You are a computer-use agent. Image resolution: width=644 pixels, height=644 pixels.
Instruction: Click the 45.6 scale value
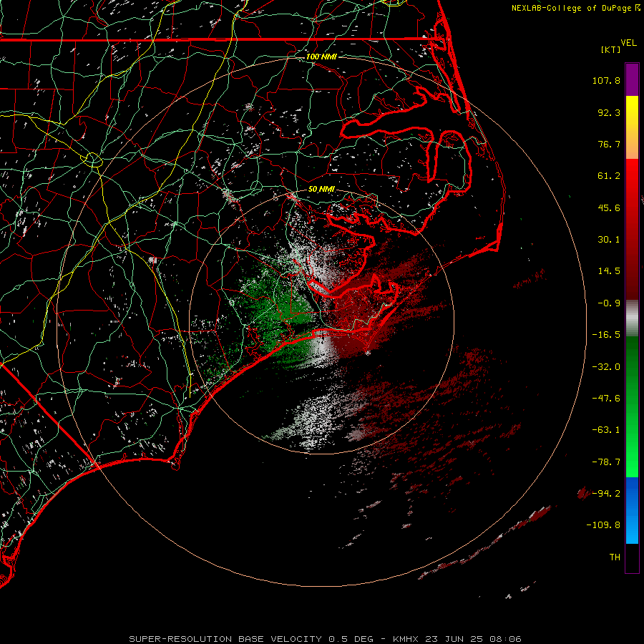pos(609,208)
